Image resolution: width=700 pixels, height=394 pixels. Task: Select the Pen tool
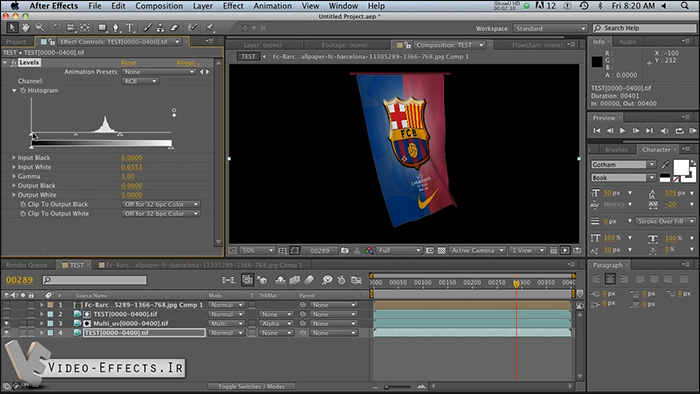[116, 28]
